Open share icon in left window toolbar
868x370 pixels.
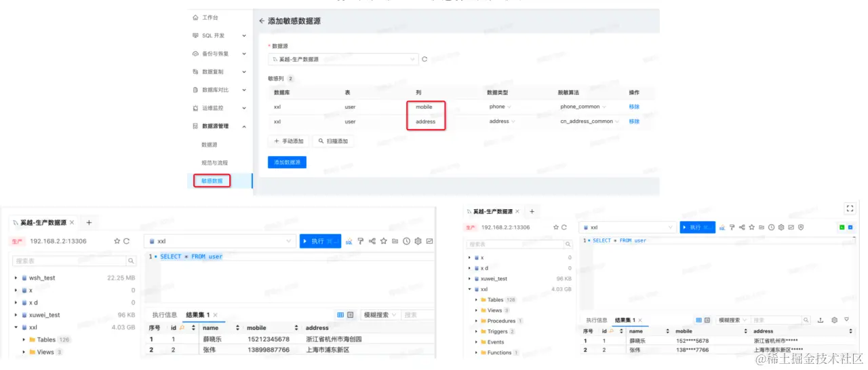(x=372, y=241)
